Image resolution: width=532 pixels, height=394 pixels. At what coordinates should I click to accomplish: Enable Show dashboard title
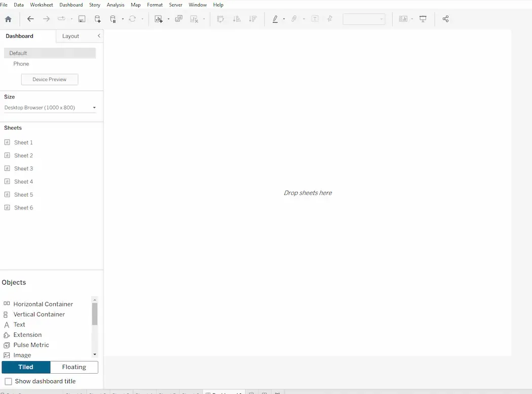(8, 381)
